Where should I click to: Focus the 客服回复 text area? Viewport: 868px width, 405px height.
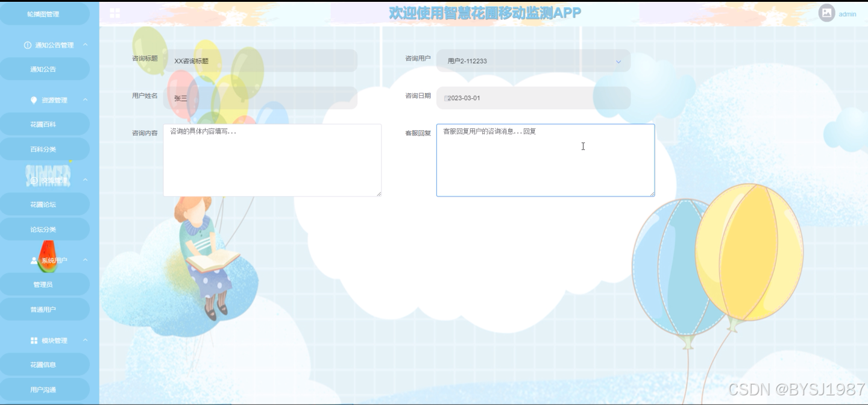click(x=546, y=160)
